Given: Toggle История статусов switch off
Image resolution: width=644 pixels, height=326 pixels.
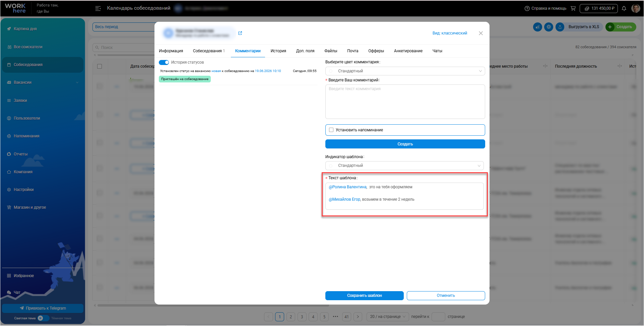Looking at the screenshot, I should point(164,62).
